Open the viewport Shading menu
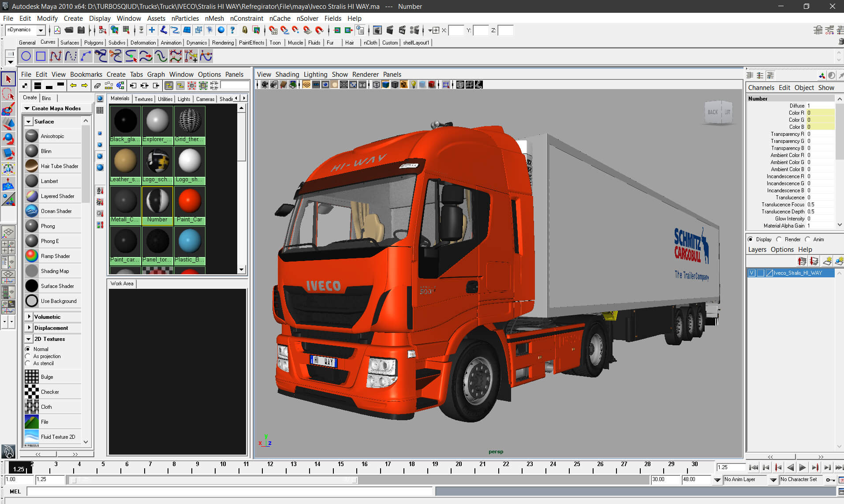Image resolution: width=844 pixels, height=504 pixels. coord(287,74)
